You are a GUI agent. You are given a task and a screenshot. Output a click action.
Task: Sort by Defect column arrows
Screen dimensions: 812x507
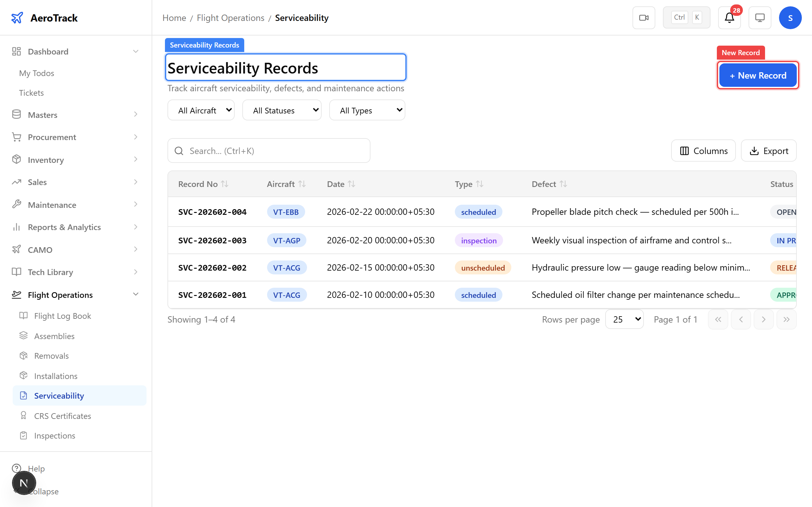(563, 184)
